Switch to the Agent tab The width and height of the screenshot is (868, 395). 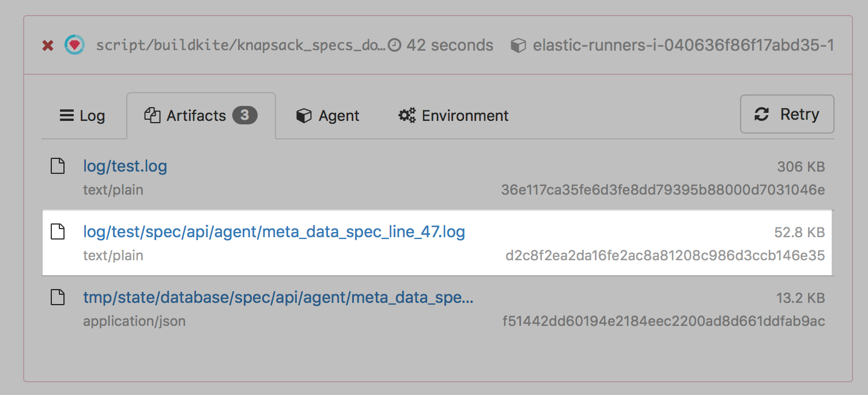coord(328,116)
